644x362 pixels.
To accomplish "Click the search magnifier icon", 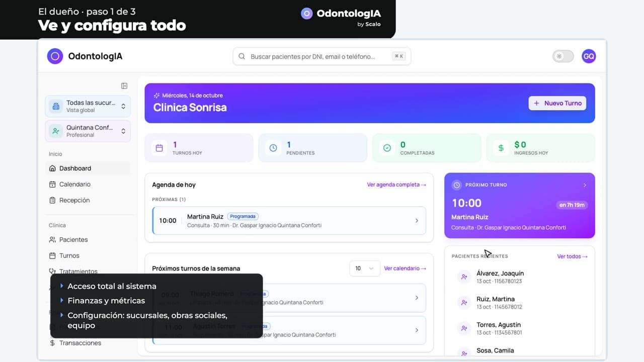I will tap(242, 56).
